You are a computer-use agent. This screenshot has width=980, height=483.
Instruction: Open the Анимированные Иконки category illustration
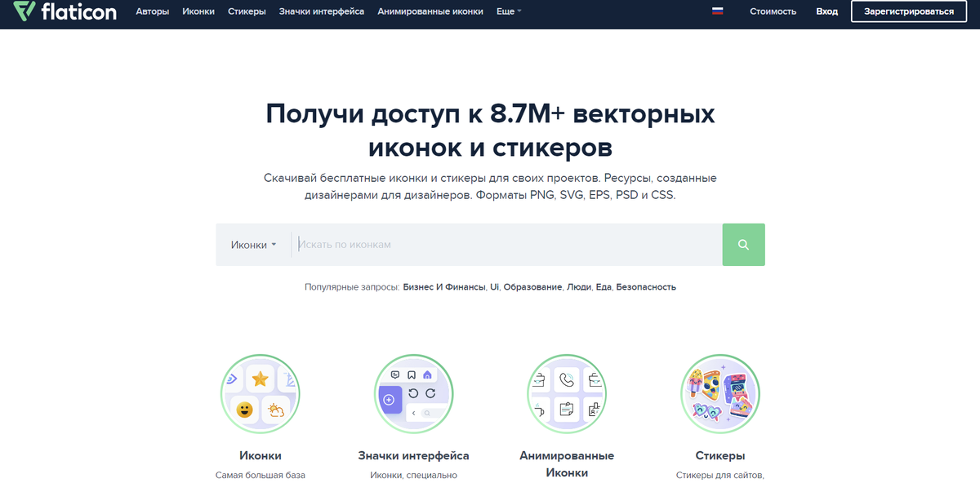(x=567, y=393)
